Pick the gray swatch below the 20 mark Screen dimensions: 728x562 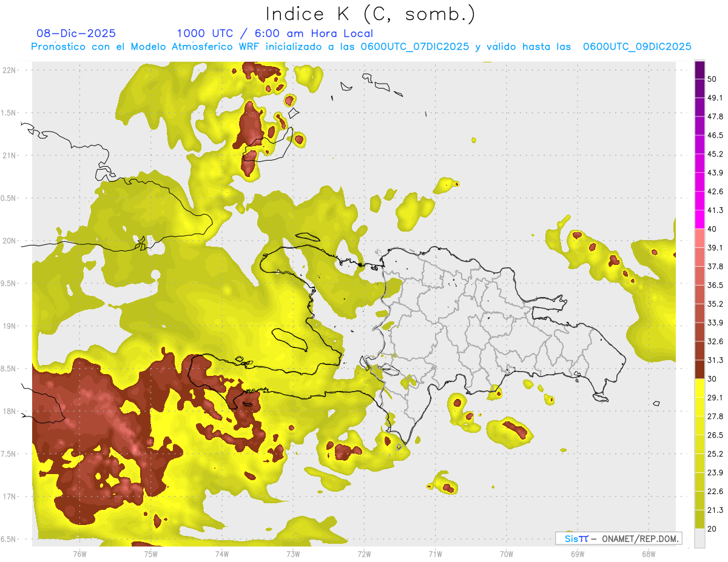(x=699, y=538)
